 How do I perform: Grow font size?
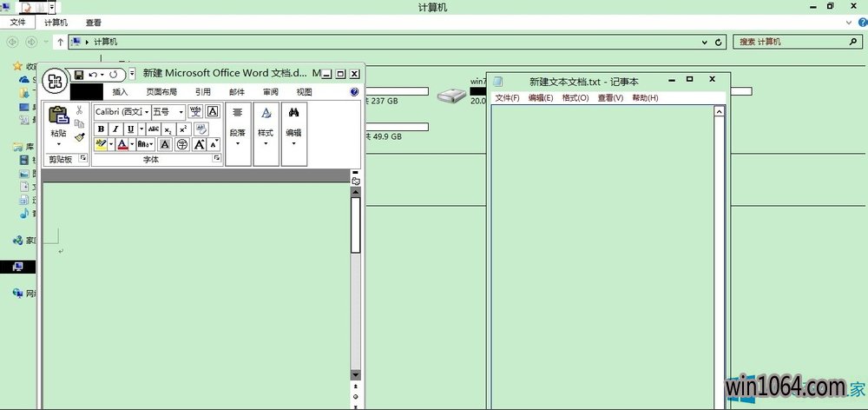[200, 144]
